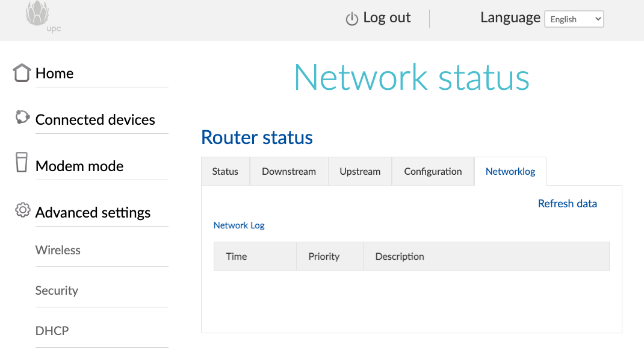Image resolution: width=644 pixels, height=361 pixels.
Task: Open the Downstream tab
Action: (289, 171)
